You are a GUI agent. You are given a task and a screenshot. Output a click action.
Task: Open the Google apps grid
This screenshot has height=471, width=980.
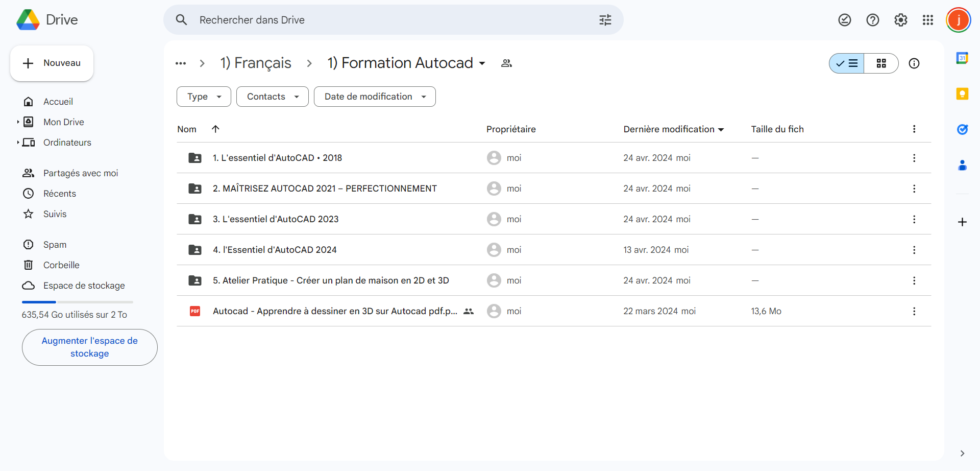tap(928, 20)
